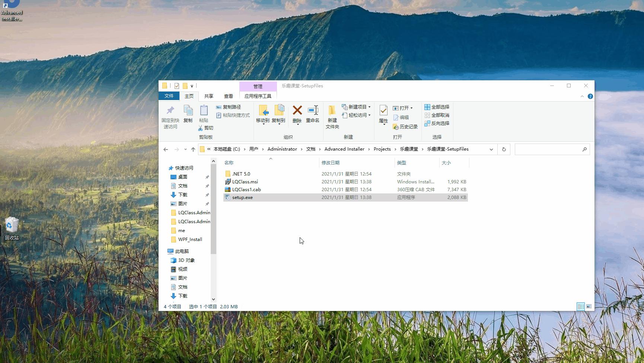Switch to details view in status bar
644x363 pixels.
click(x=581, y=306)
